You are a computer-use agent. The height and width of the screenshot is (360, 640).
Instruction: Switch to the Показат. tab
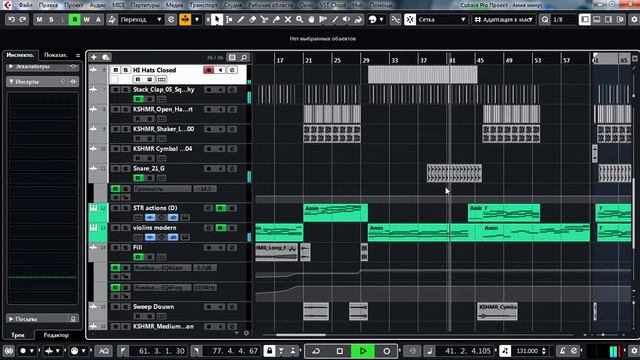[x=56, y=55]
